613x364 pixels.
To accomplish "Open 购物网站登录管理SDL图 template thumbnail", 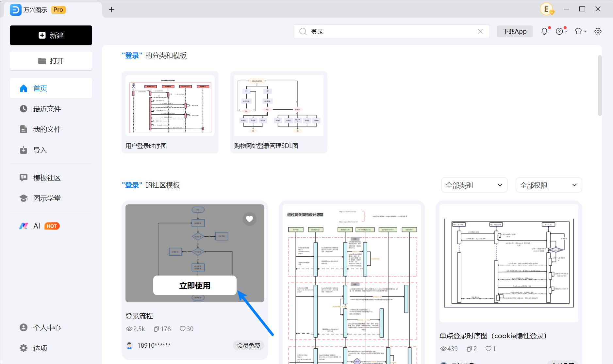I will (x=279, y=105).
